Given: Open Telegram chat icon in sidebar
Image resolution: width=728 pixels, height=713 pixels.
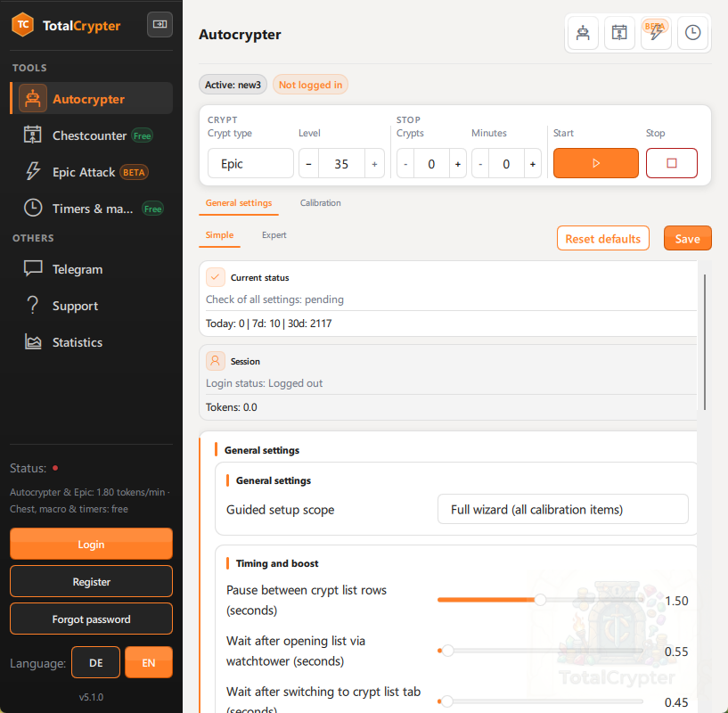Looking at the screenshot, I should tap(32, 268).
